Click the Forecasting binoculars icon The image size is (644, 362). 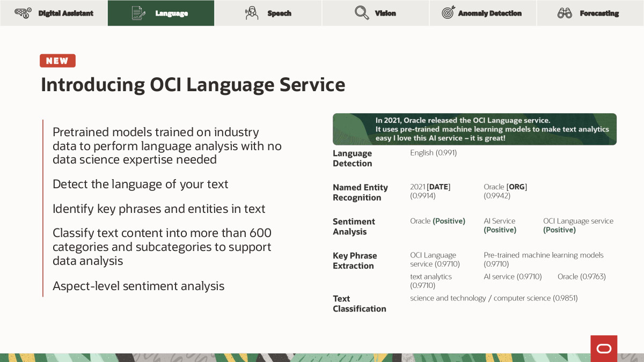click(565, 13)
